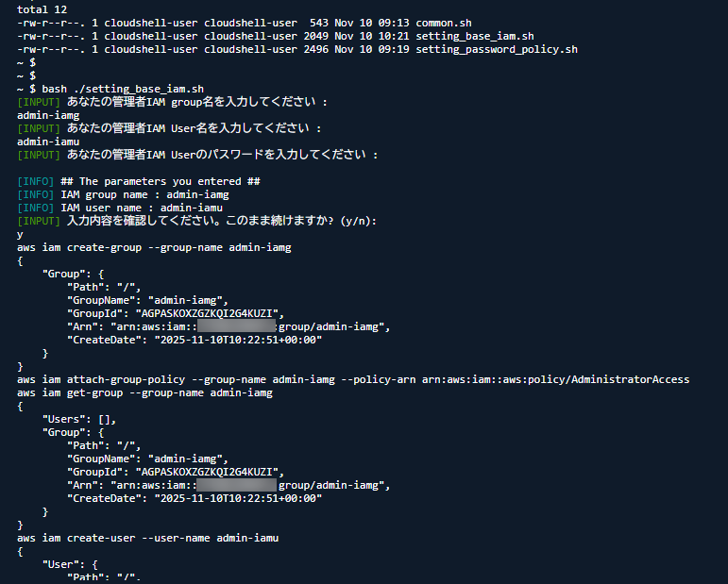Click the "aws iam get-group" command line
The height and width of the screenshot is (584, 728).
(144, 392)
